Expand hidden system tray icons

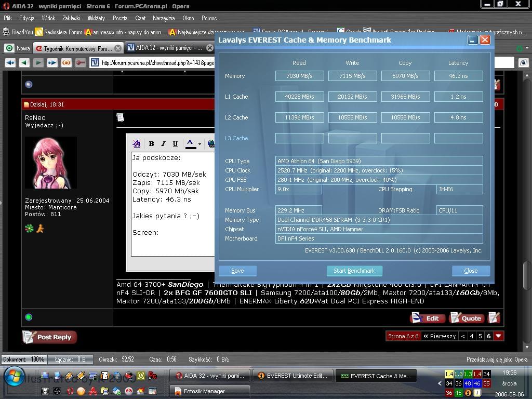[440, 383]
